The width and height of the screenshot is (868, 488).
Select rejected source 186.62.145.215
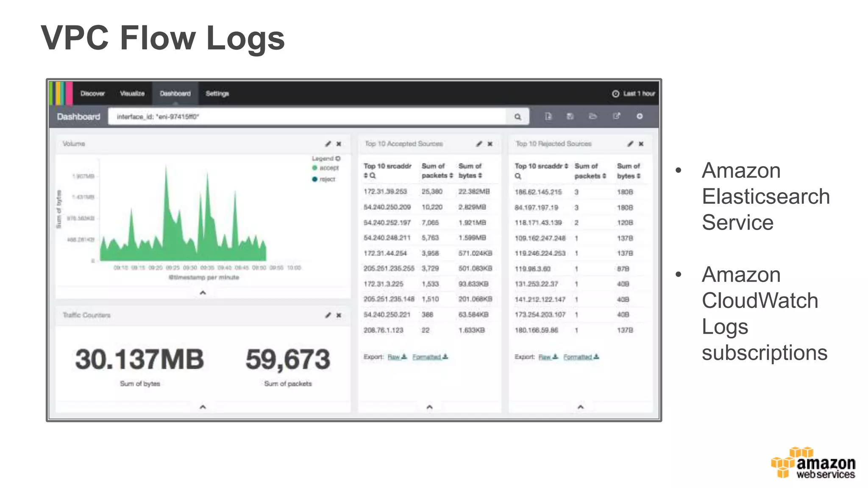pyautogui.click(x=538, y=192)
